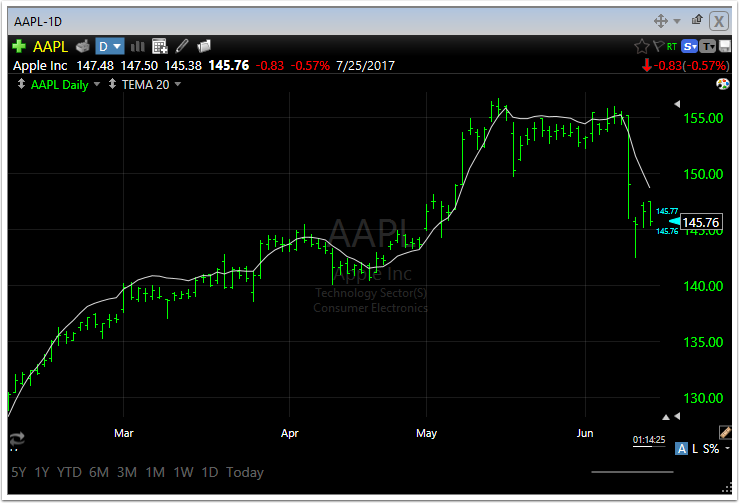Viewport: 739px width, 503px height.
Task: Open the D timeframe dropdown
Action: coord(110,46)
